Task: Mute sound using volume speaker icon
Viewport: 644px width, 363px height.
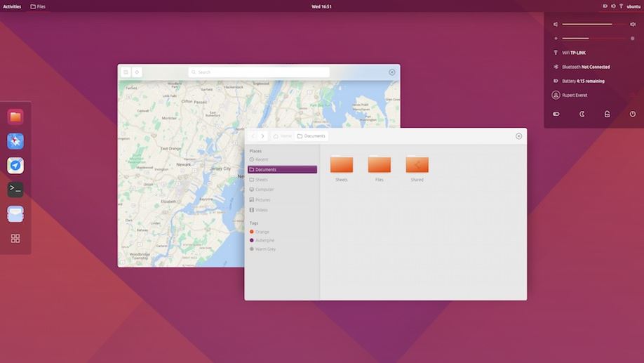Action: [556, 25]
